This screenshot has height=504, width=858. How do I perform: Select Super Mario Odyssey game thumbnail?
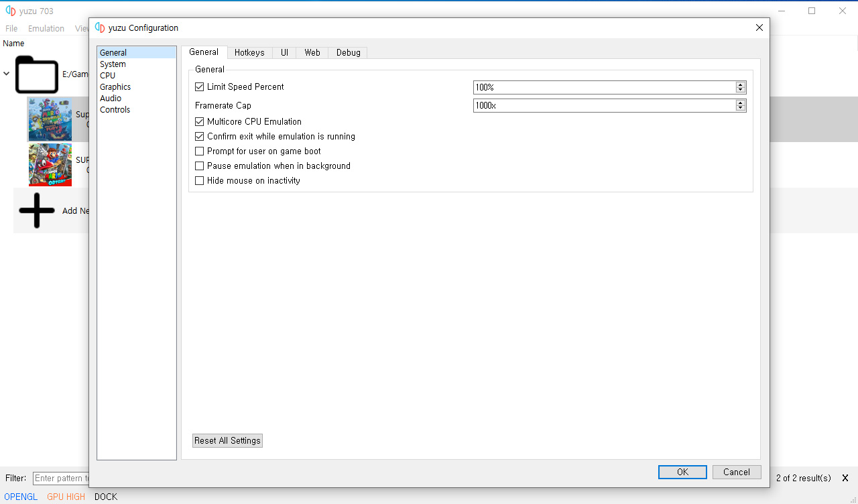50,165
